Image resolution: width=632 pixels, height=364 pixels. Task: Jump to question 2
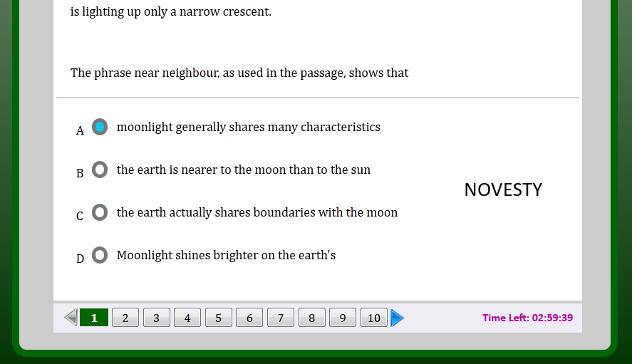[125, 318]
